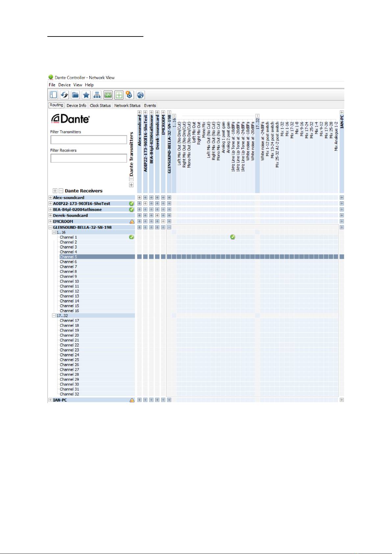Collapse the 1..16 receiver channel group
Screen dimensions: 392x554
point(54,232)
